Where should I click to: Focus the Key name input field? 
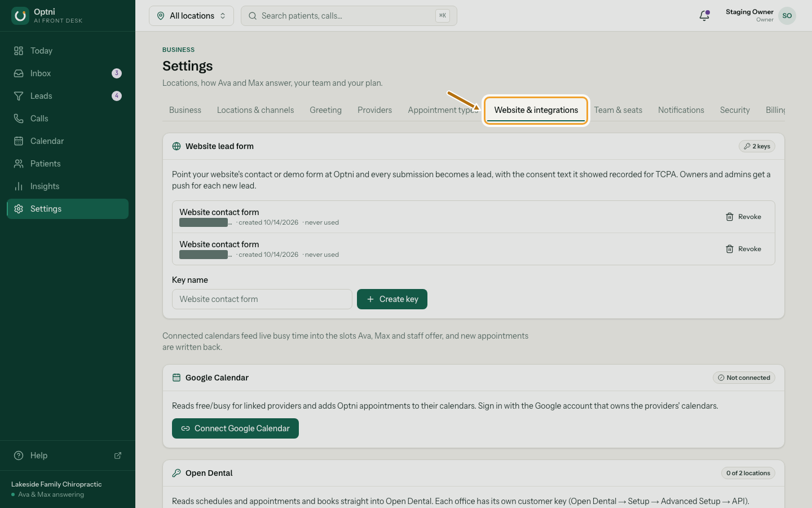point(262,299)
